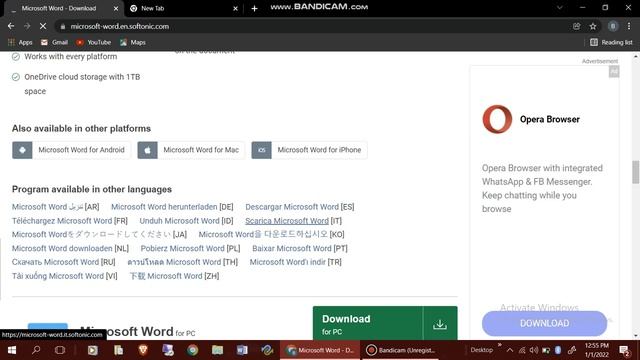Open the Windows Start menu
Image resolution: width=640 pixels, height=360 pixels.
pos(11,350)
